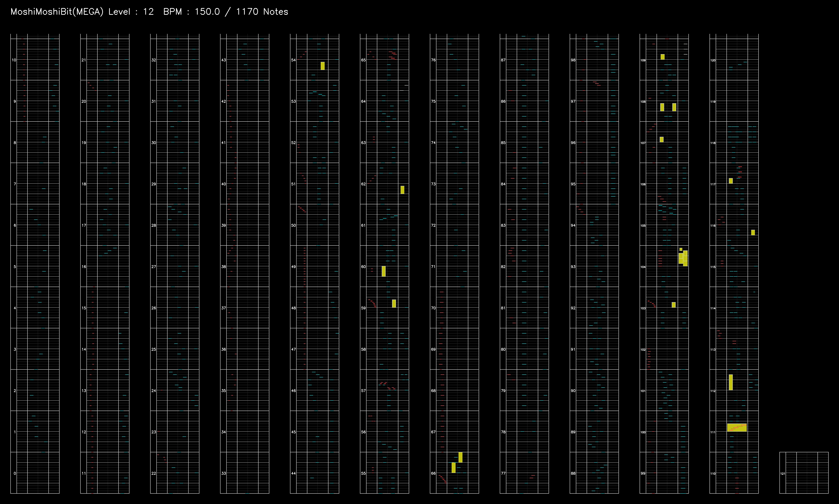This screenshot has height=504, width=839.
Task: Select measure number 87 label
Action: [x=503, y=60]
